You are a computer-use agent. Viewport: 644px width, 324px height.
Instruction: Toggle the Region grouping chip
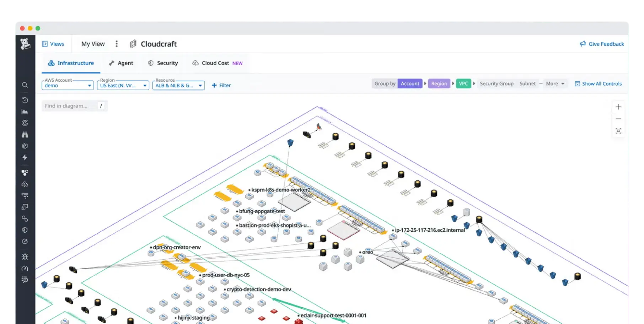(439, 84)
